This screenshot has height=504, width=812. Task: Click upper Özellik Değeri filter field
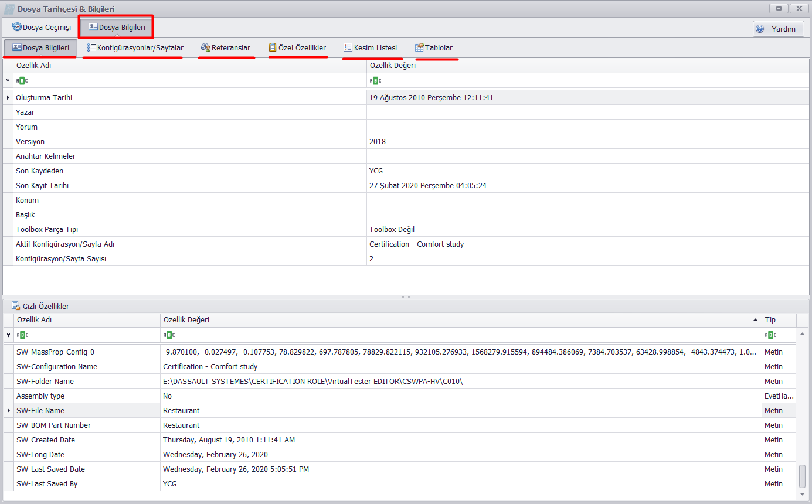pyautogui.click(x=587, y=80)
